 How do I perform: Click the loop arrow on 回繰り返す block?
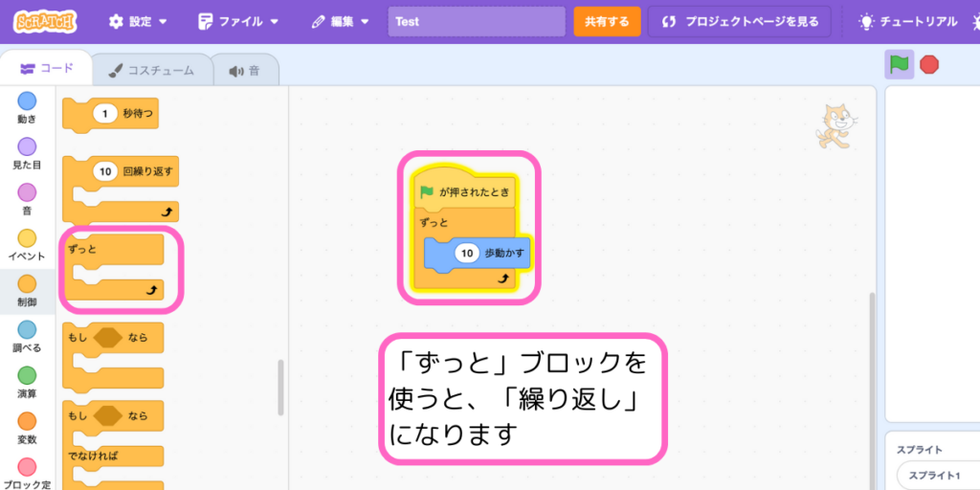167,212
